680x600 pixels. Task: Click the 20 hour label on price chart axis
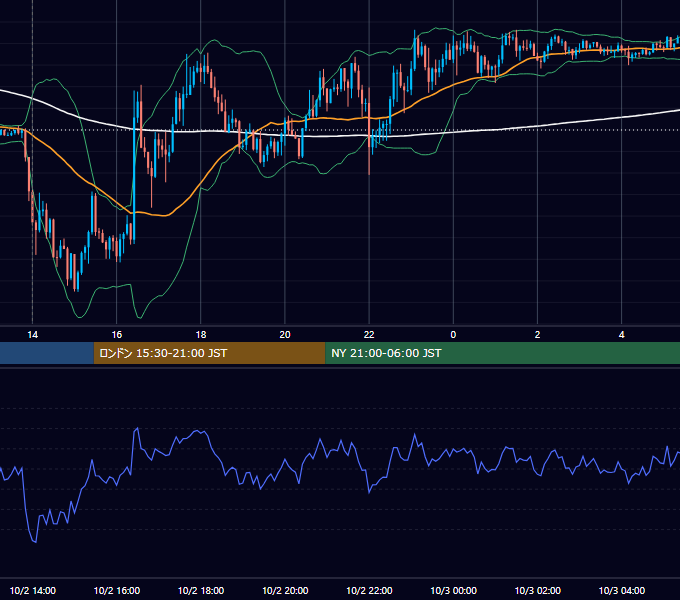tap(285, 335)
